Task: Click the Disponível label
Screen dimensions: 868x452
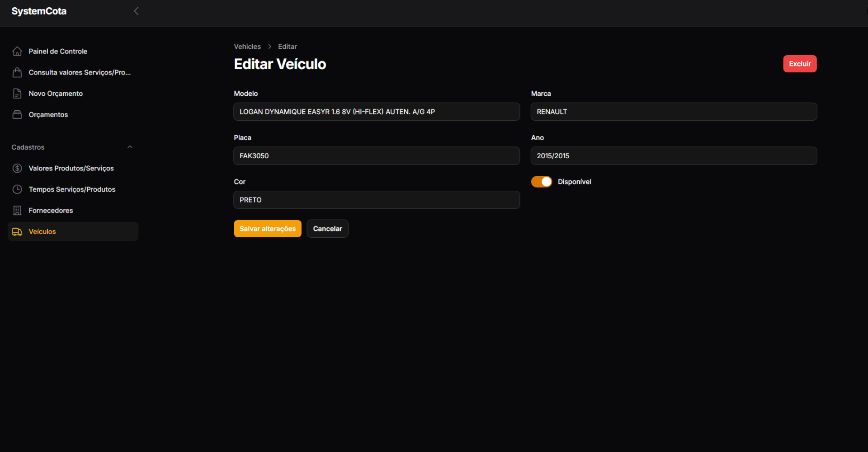Action: tap(574, 182)
